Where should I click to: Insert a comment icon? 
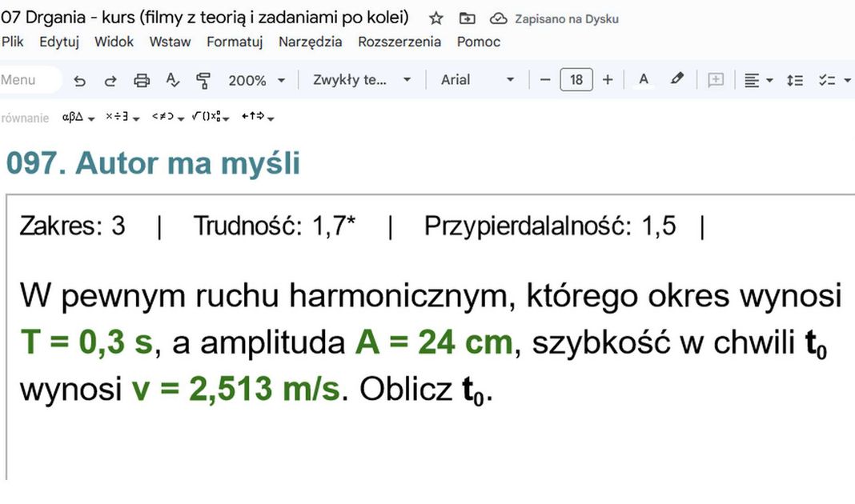[716, 80]
